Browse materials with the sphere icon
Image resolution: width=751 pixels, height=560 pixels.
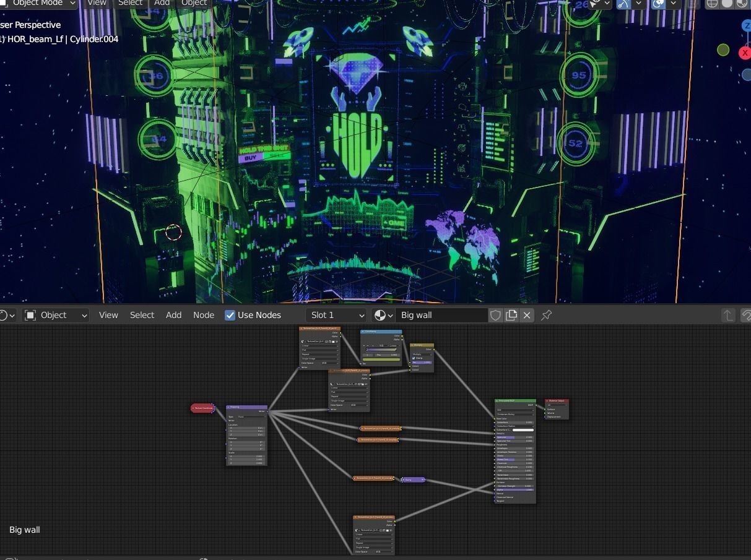383,315
